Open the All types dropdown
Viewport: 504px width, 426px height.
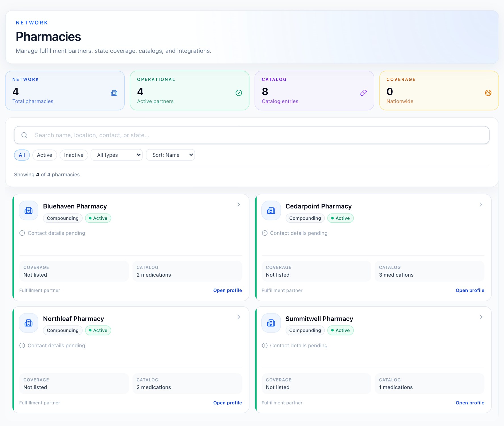coord(117,155)
